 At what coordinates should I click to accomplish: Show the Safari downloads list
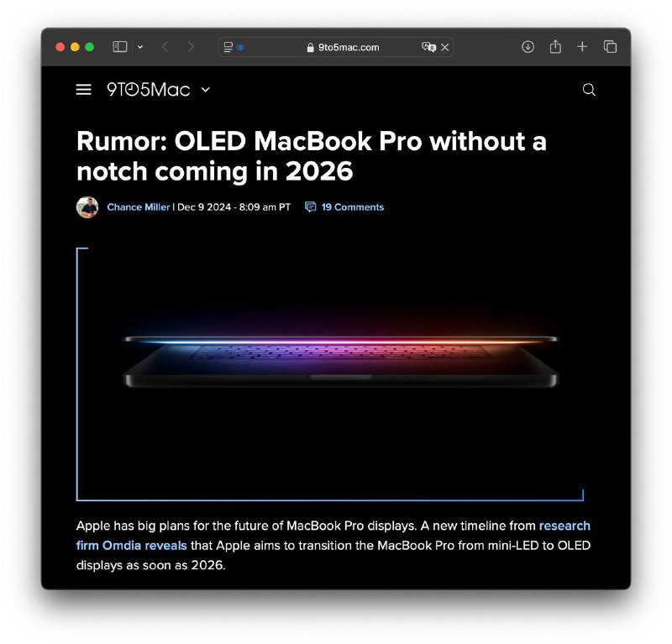click(x=528, y=47)
